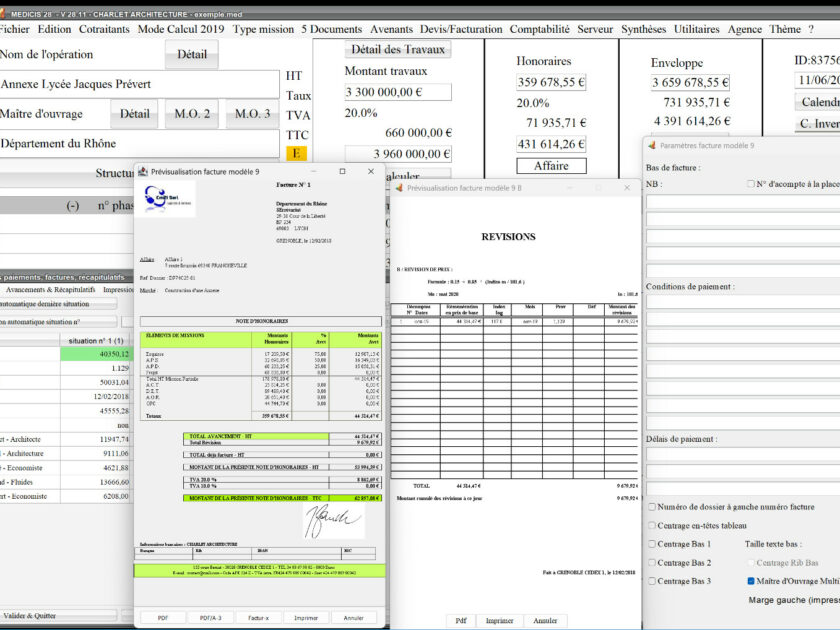This screenshot has height=630, width=840.
Task: Click Détail button next to Nom de l'opération
Action: (192, 54)
